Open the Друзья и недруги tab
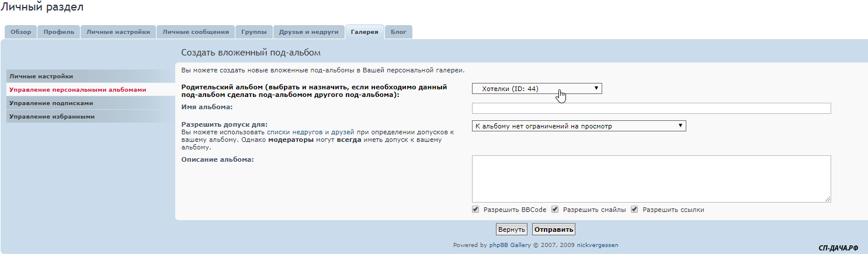Screen dimensions: 868x261 (x=308, y=32)
